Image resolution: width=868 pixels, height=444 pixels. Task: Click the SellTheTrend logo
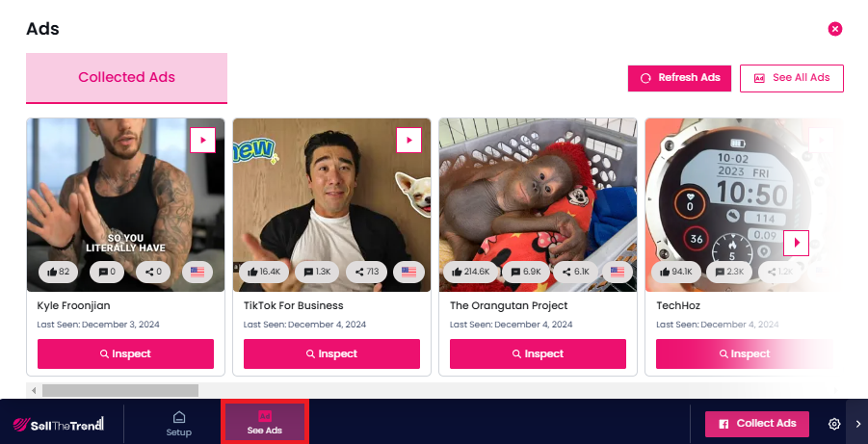[59, 425]
